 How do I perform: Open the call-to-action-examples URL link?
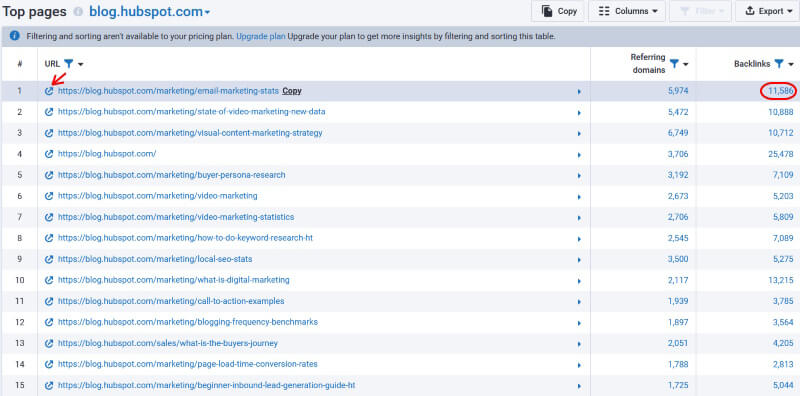(171, 301)
